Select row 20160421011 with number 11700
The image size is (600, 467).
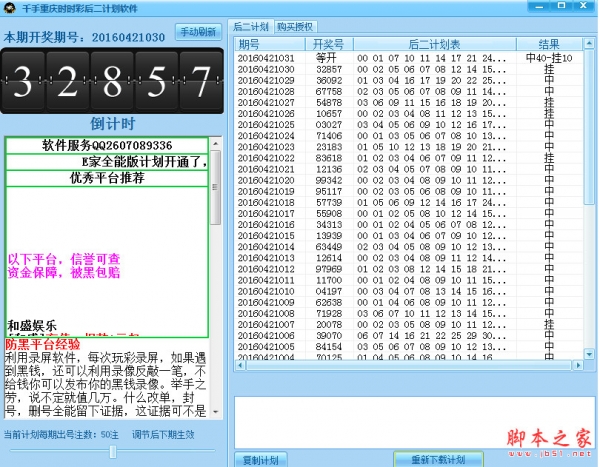[x=409, y=280]
